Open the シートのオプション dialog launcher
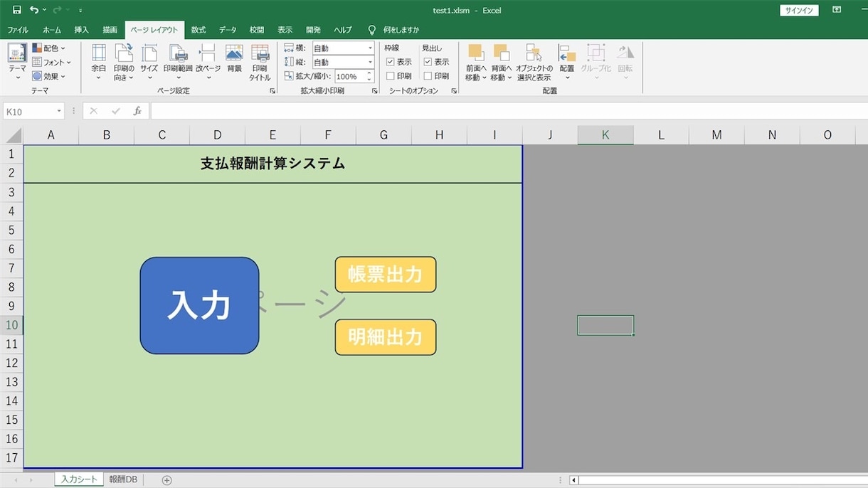Screen dimensions: 868x488 click(x=454, y=91)
